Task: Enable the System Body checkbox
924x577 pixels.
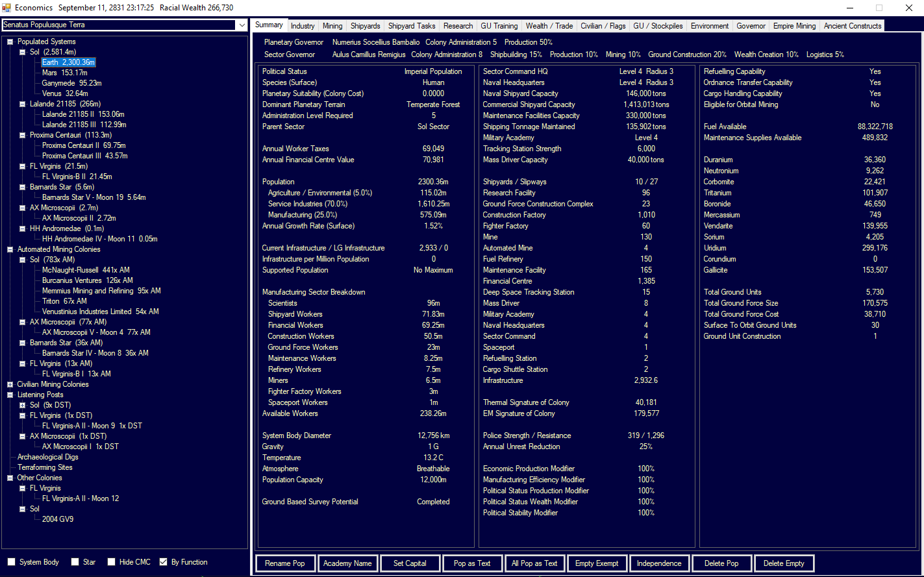Action: coord(12,562)
